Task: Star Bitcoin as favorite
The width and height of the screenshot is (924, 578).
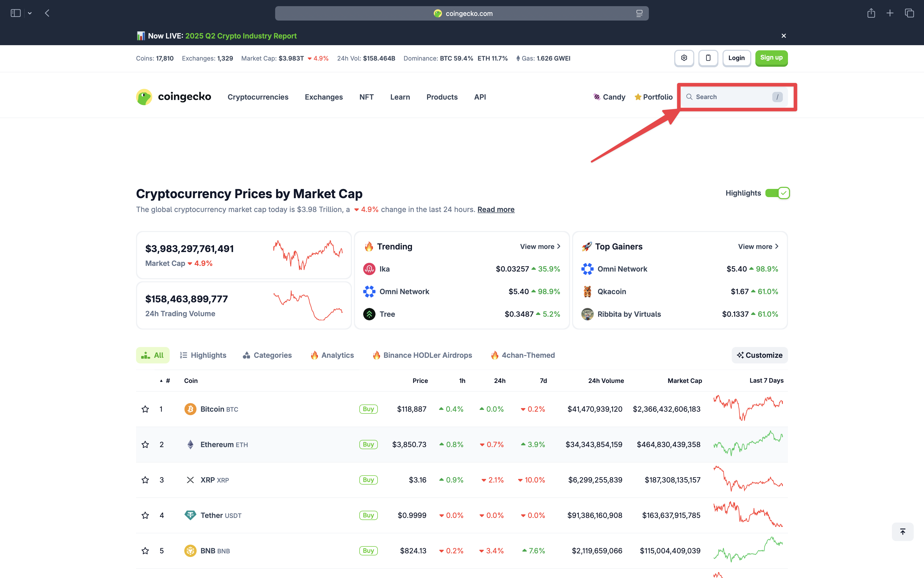Action: coord(145,409)
